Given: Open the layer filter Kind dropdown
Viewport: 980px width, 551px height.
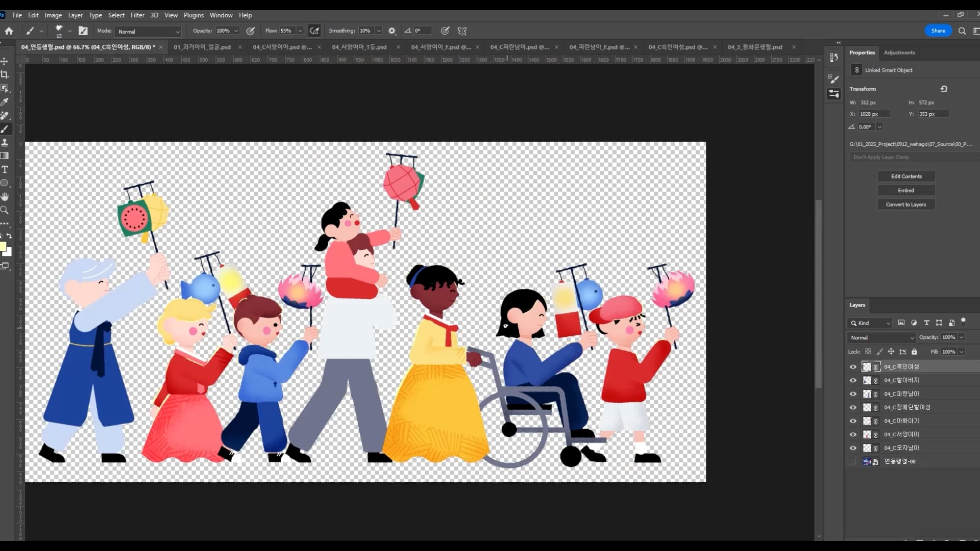Looking at the screenshot, I should (870, 323).
